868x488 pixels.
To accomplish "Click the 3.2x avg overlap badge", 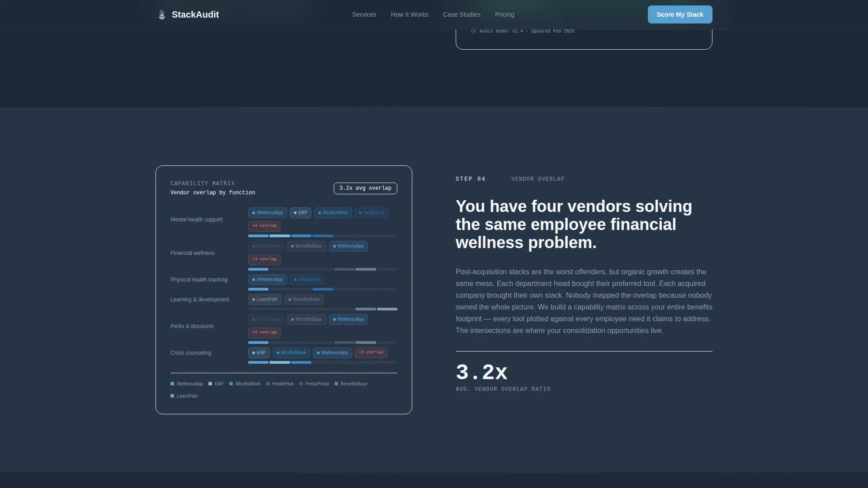I will coord(365,188).
